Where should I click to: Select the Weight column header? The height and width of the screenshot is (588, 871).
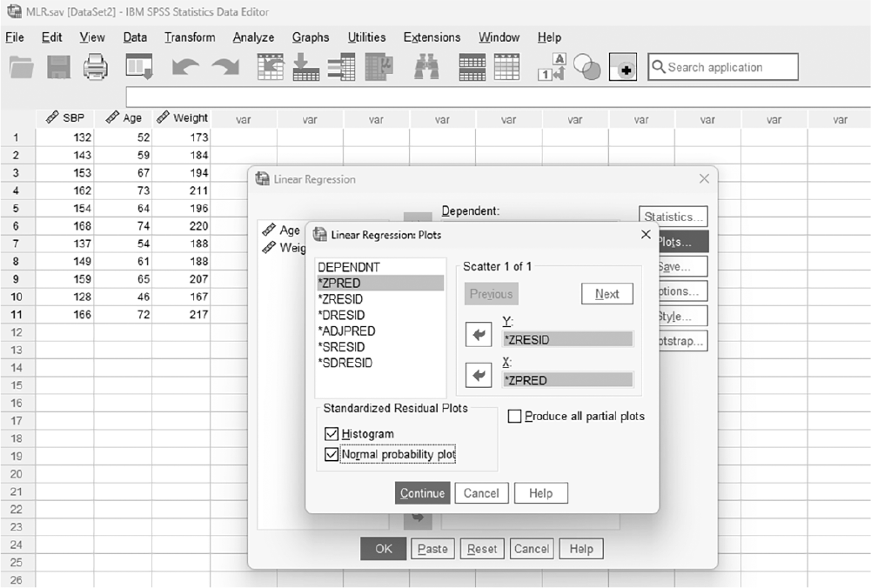182,117
